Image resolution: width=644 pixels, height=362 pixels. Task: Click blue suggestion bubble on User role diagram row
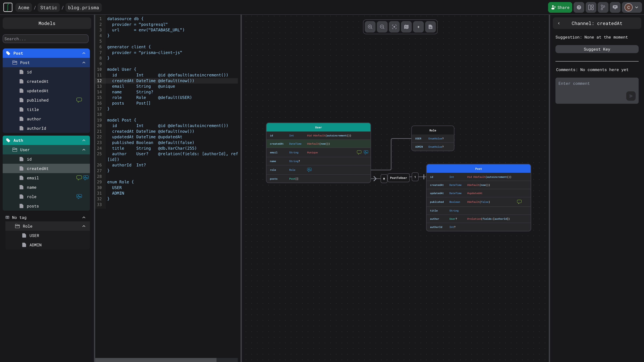pos(309,170)
